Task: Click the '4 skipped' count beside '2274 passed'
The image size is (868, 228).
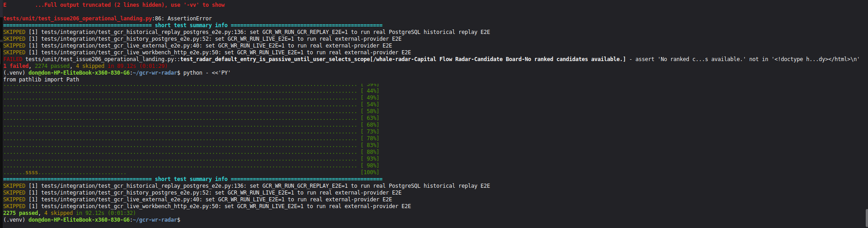Action: 90,66
